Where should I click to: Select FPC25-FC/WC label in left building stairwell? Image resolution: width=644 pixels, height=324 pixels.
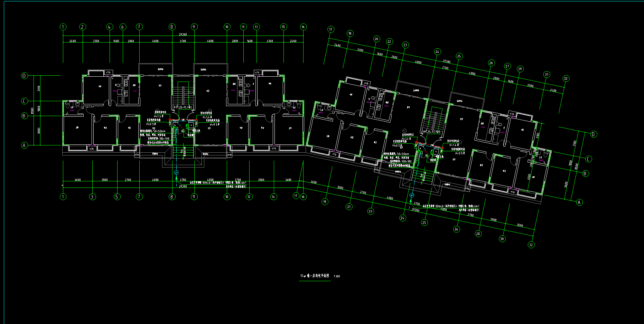183,107
